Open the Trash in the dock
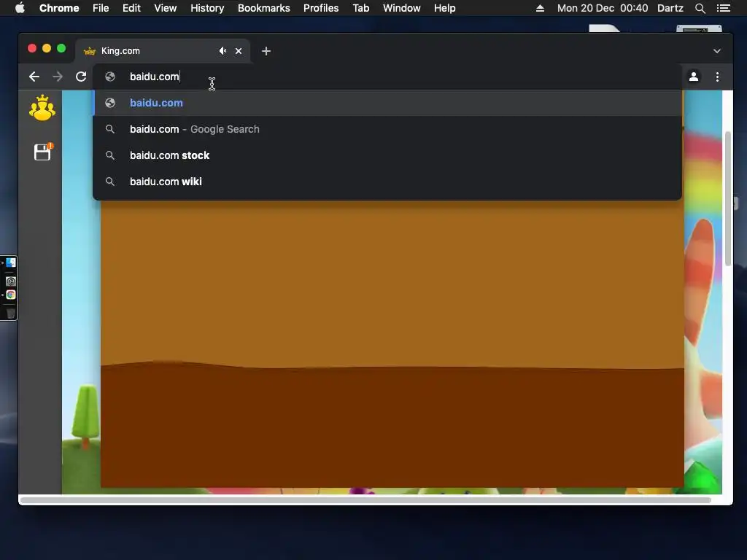747x560 pixels. click(x=10, y=314)
